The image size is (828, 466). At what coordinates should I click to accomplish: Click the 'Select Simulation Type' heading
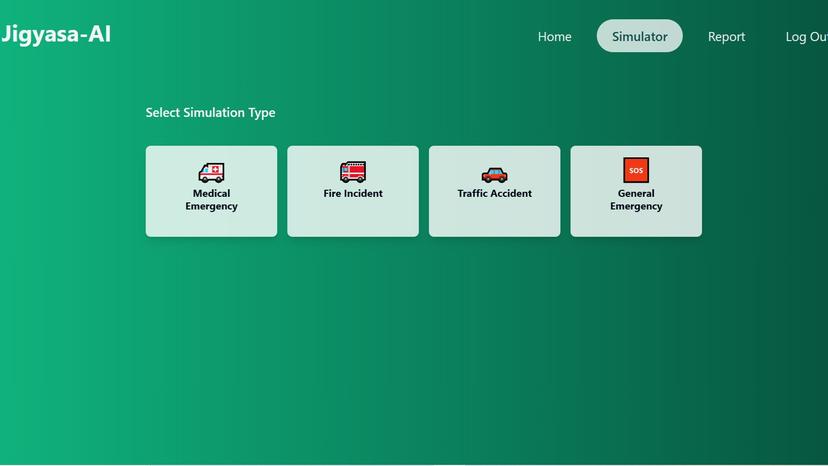(210, 113)
